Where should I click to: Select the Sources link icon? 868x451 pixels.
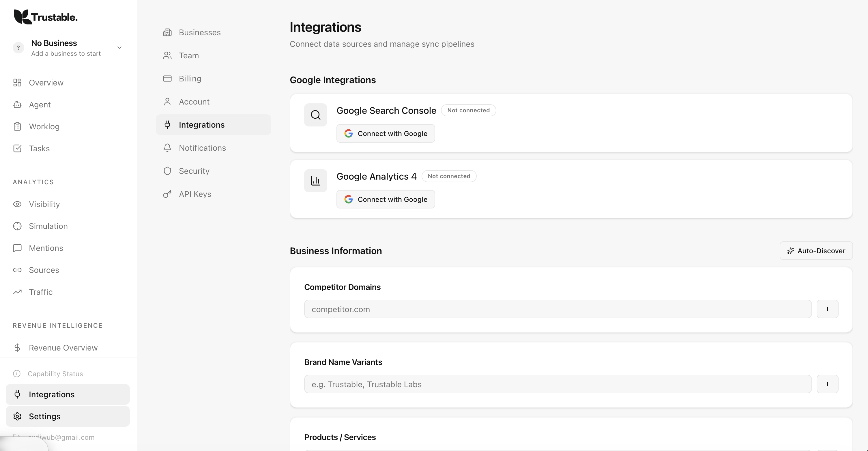pos(17,270)
